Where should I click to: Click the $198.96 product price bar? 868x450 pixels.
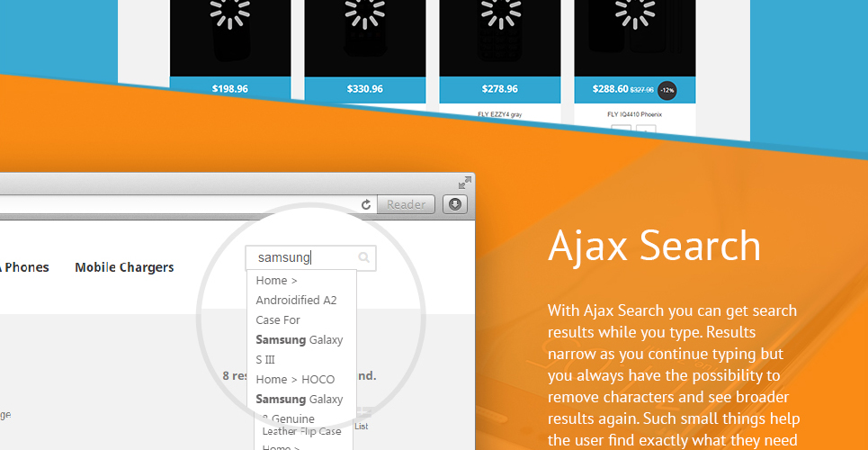230,89
